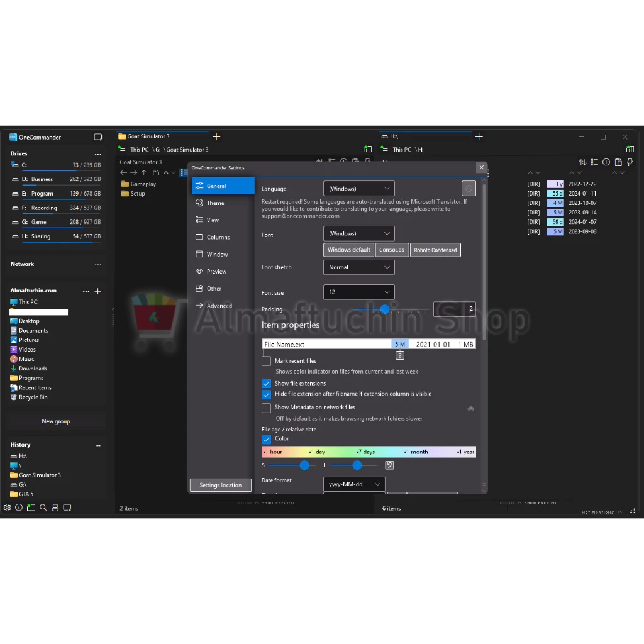Click Settings location button
This screenshot has height=644, width=644.
221,485
